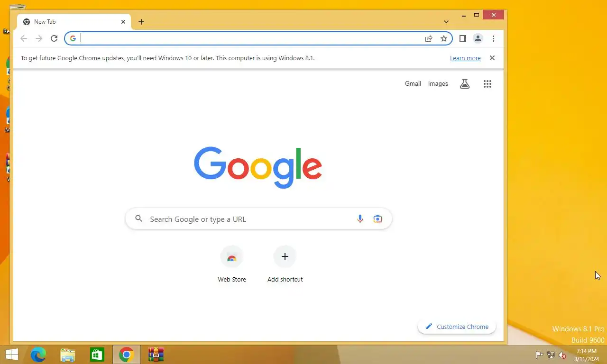The image size is (607, 364).
Task: Dismiss the Windows 8.1 update infobar
Action: pos(492,58)
